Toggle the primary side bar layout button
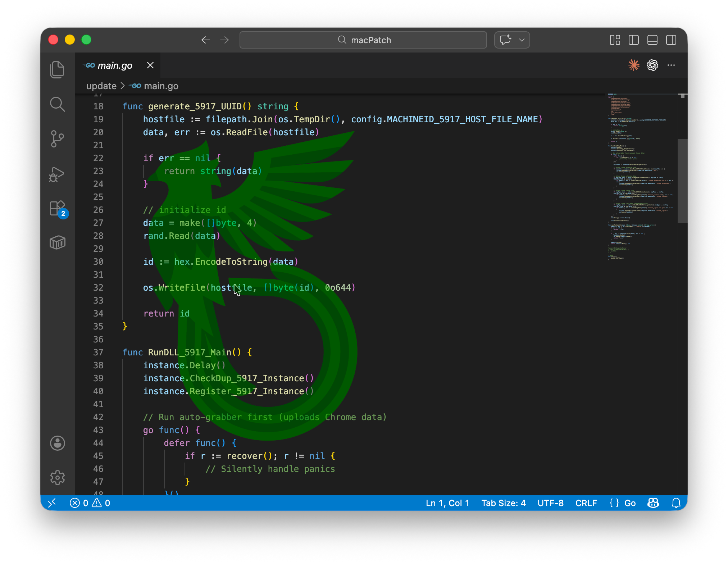Image resolution: width=728 pixels, height=564 pixels. pos(633,40)
